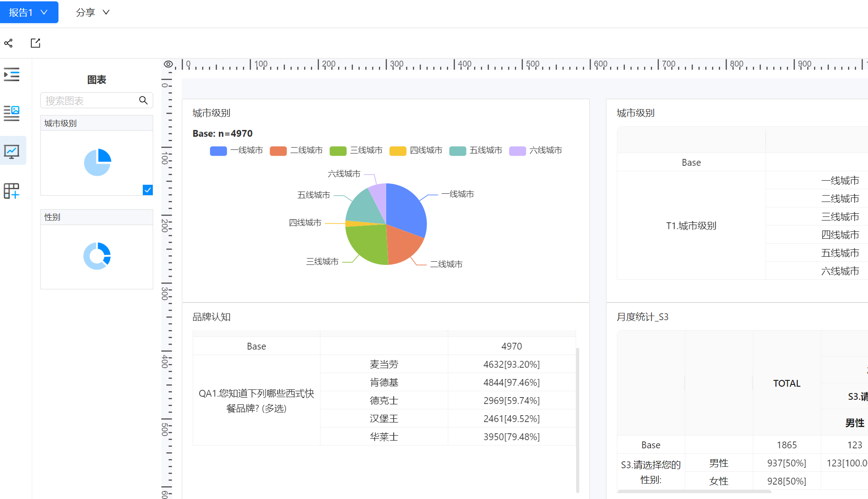868x499 pixels.
Task: Click the share network icon
Action: [8, 43]
